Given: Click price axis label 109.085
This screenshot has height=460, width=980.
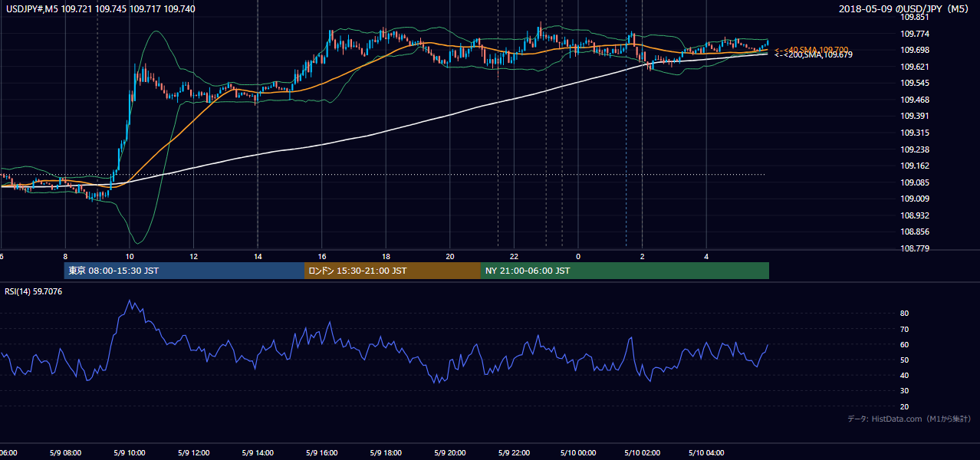Looking at the screenshot, I should pyautogui.click(x=915, y=182).
